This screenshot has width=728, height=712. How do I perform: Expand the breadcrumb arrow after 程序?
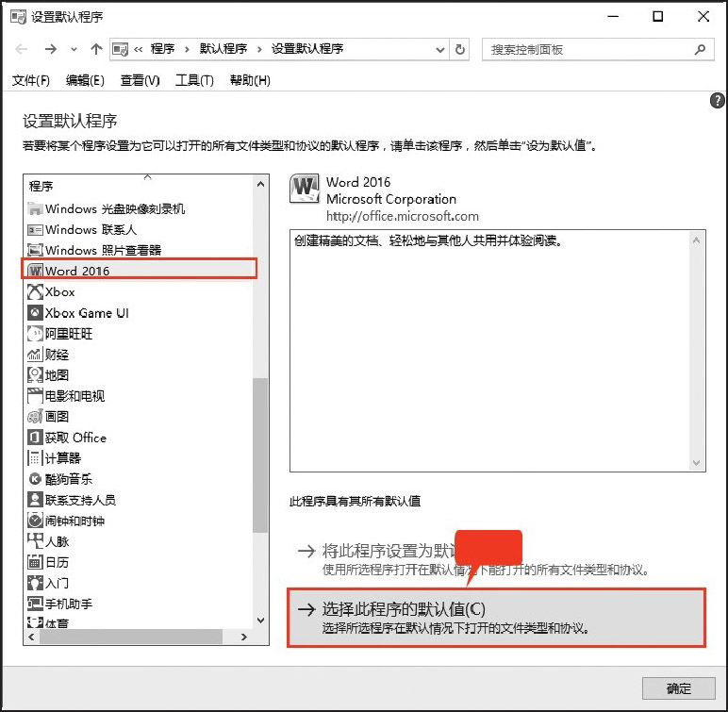(187, 49)
